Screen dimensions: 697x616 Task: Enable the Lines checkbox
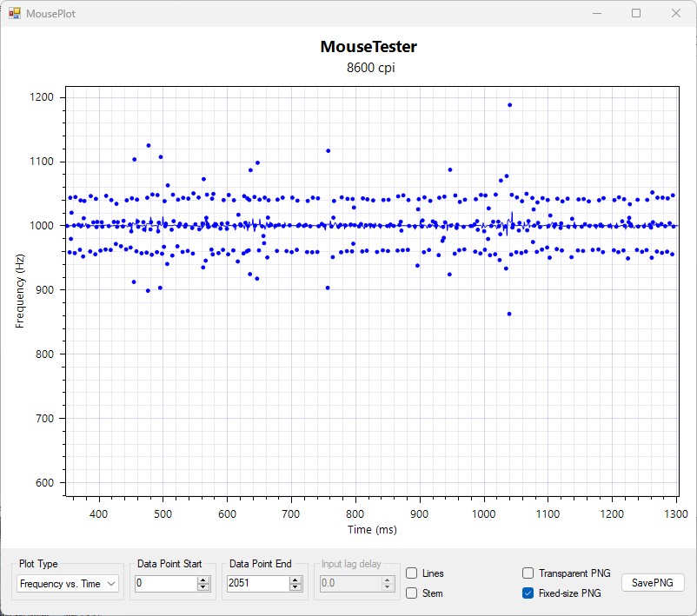tap(412, 573)
